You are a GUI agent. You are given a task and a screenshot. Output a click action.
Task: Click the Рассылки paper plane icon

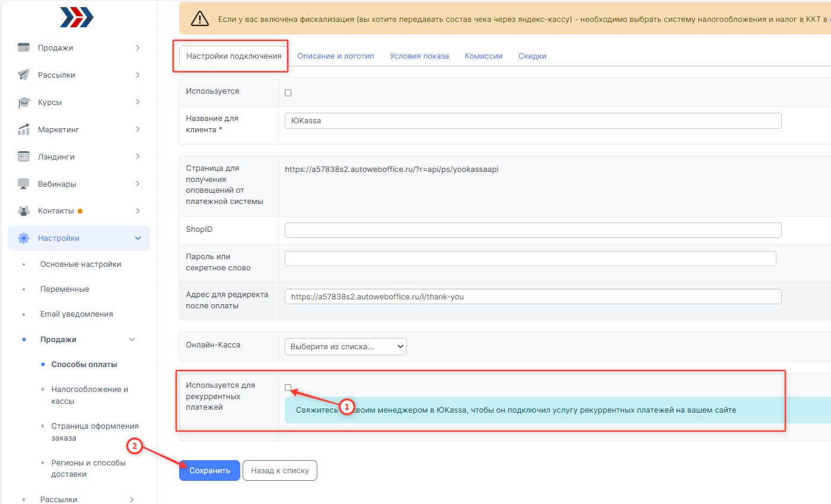pos(24,75)
